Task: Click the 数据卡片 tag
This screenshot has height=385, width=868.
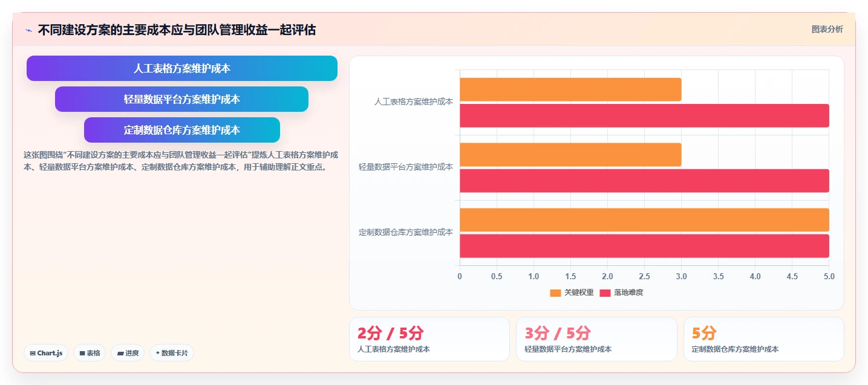Action: pyautogui.click(x=172, y=353)
